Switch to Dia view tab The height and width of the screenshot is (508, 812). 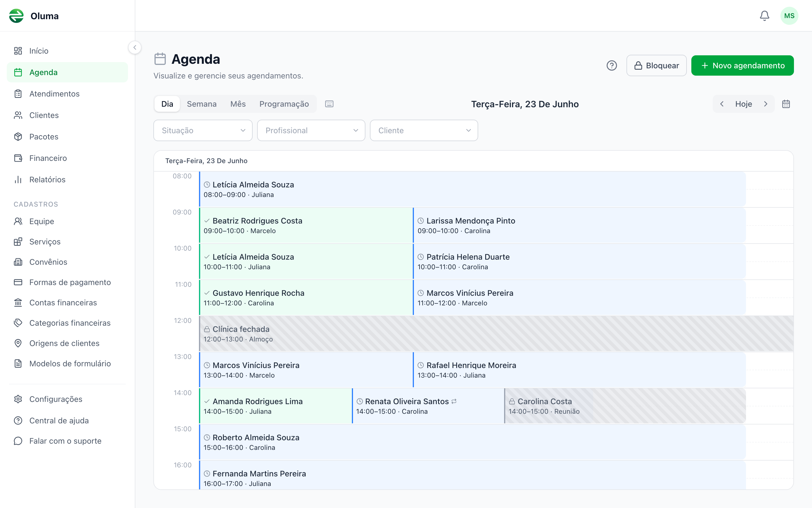click(x=167, y=104)
